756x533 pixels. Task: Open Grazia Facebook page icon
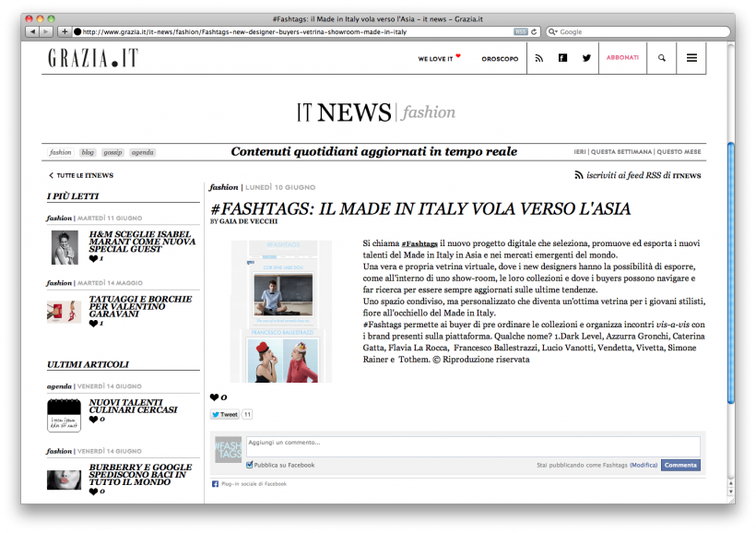(562, 58)
